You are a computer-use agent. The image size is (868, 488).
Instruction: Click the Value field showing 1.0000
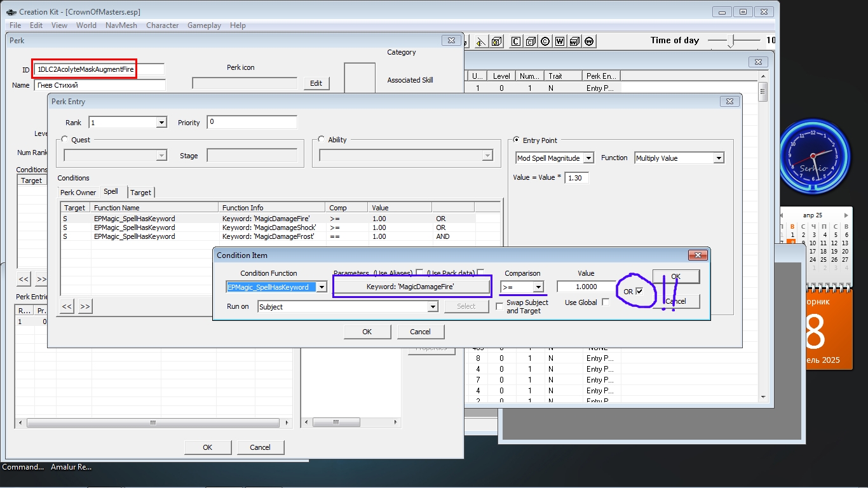tap(586, 287)
